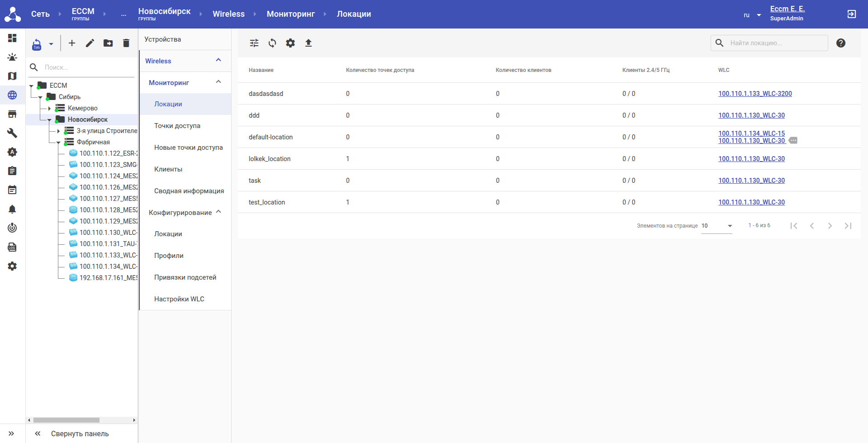Click the delete trash icon

[x=126, y=43]
